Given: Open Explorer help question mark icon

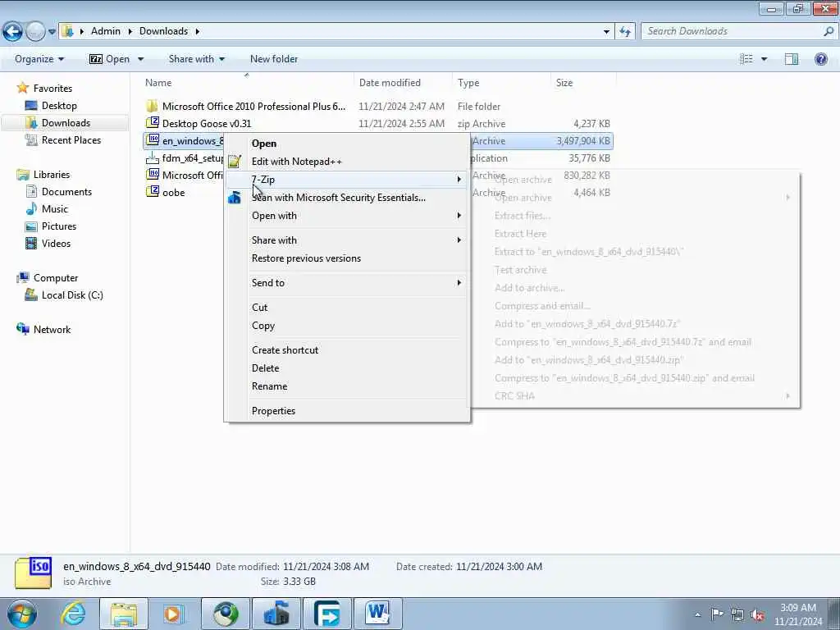Looking at the screenshot, I should click(x=820, y=59).
